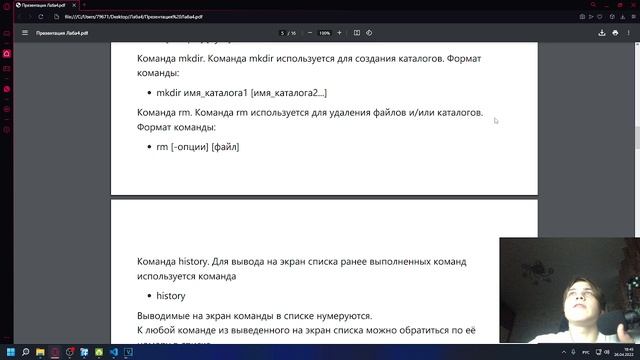Open a new tab with plus button
The height and width of the screenshot is (360, 640).
(84, 5)
